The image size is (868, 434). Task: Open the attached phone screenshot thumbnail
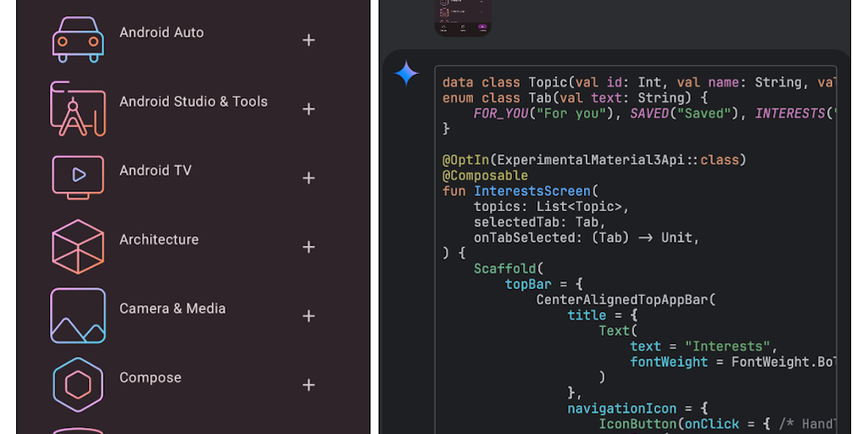tap(463, 18)
